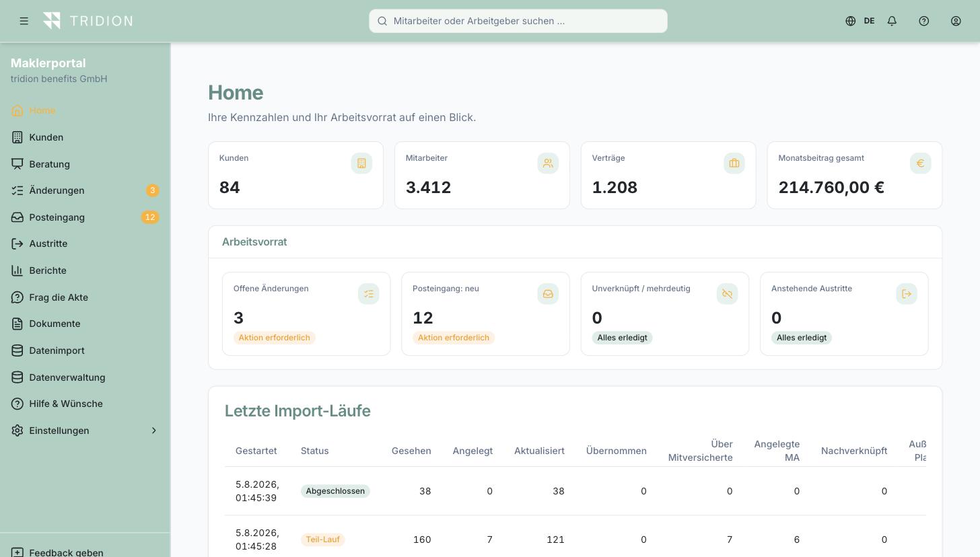Click import row dated 5.8.2026, 01:45:39
Image resolution: width=980 pixels, height=557 pixels.
click(x=575, y=491)
